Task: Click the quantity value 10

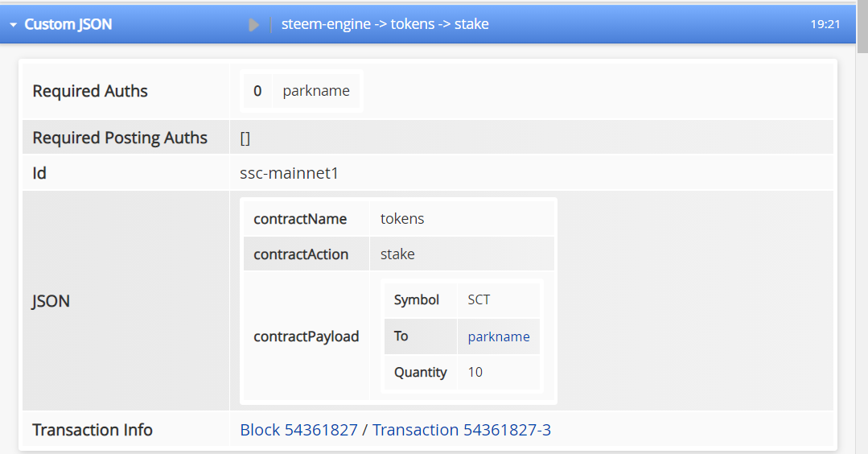Action: pyautogui.click(x=475, y=372)
